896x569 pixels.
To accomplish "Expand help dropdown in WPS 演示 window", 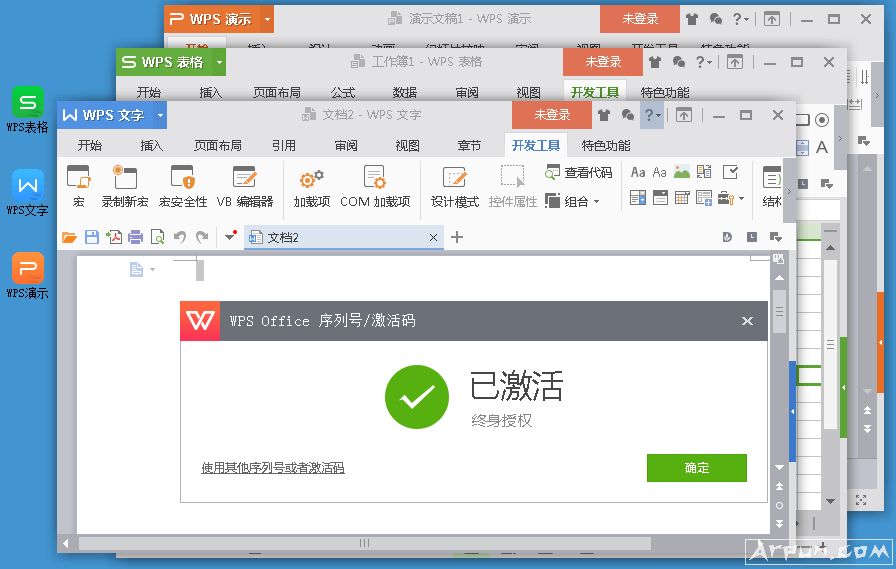I will click(740, 19).
